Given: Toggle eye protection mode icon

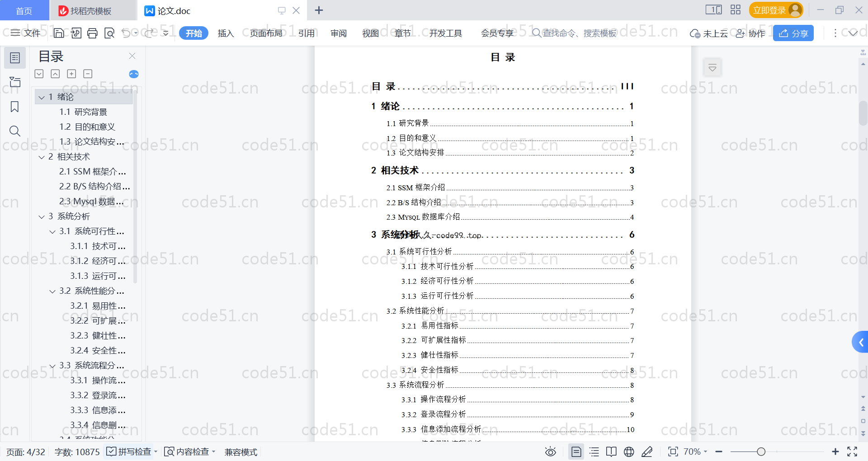Looking at the screenshot, I should coord(550,452).
